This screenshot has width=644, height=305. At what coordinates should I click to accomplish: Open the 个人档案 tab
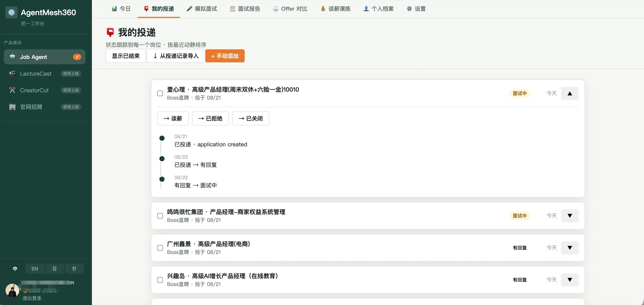[x=378, y=9]
